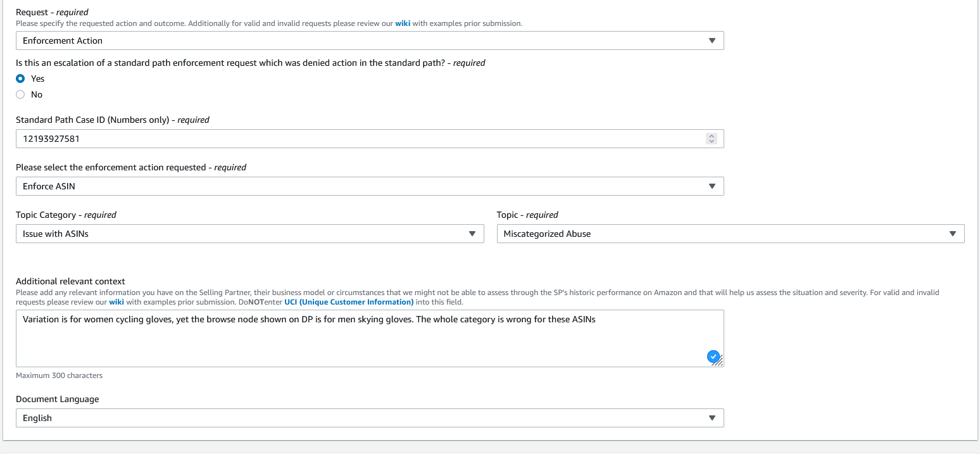Open the wiki link under Request
This screenshot has width=980, height=454.
(403, 23)
